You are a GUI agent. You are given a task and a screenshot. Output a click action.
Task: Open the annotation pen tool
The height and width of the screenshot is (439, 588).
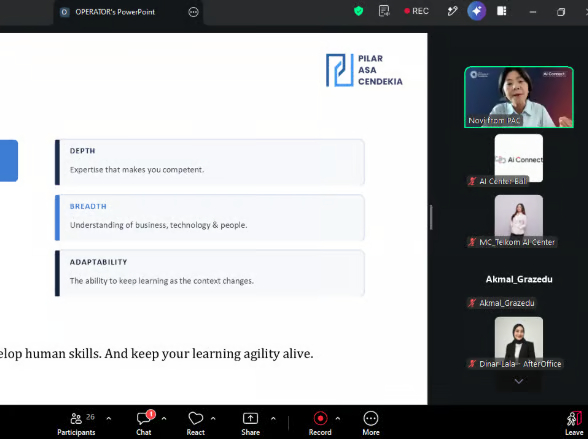tap(452, 11)
